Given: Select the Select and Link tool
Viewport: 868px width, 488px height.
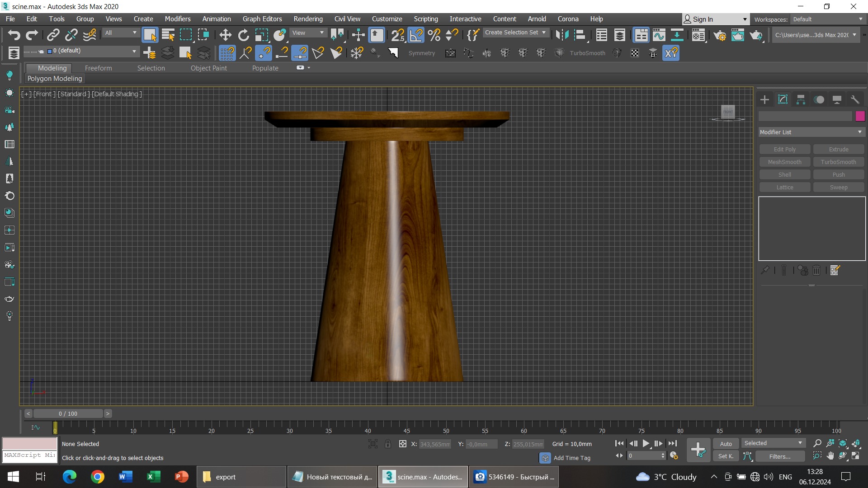Looking at the screenshot, I should coord(53,35).
